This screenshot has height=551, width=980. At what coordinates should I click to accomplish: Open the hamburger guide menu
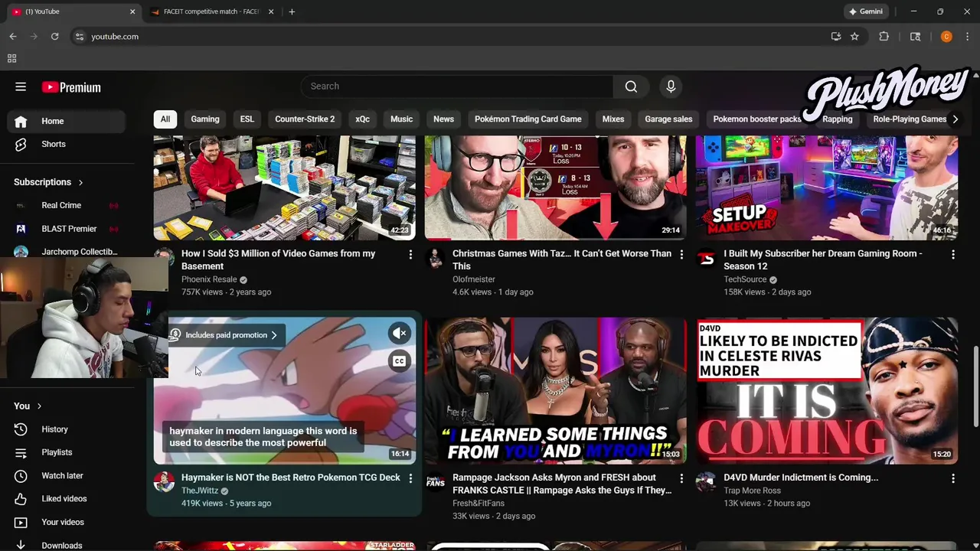point(21,87)
